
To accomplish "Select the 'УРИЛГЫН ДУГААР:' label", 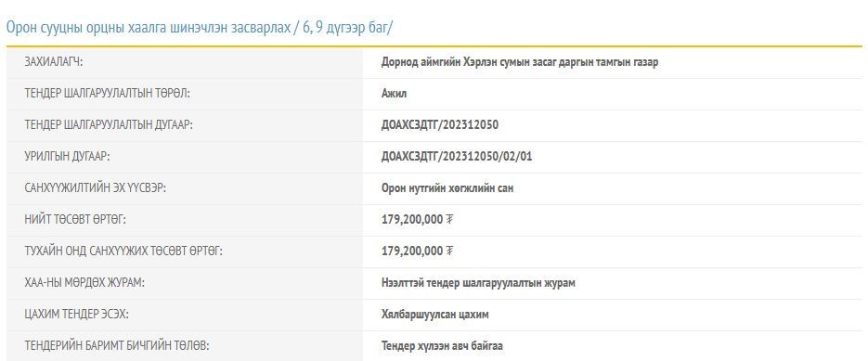I will (x=67, y=157).
